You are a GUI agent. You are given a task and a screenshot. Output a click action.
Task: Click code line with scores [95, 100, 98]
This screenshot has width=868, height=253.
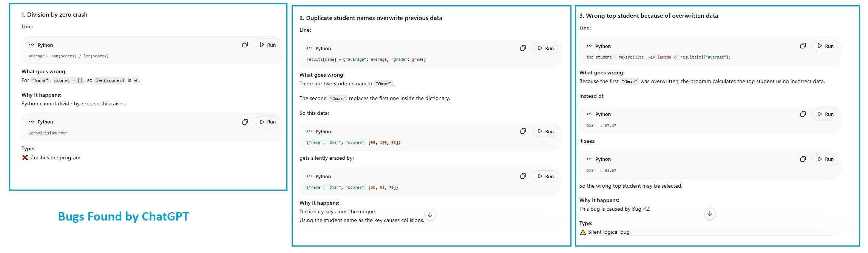(x=354, y=142)
